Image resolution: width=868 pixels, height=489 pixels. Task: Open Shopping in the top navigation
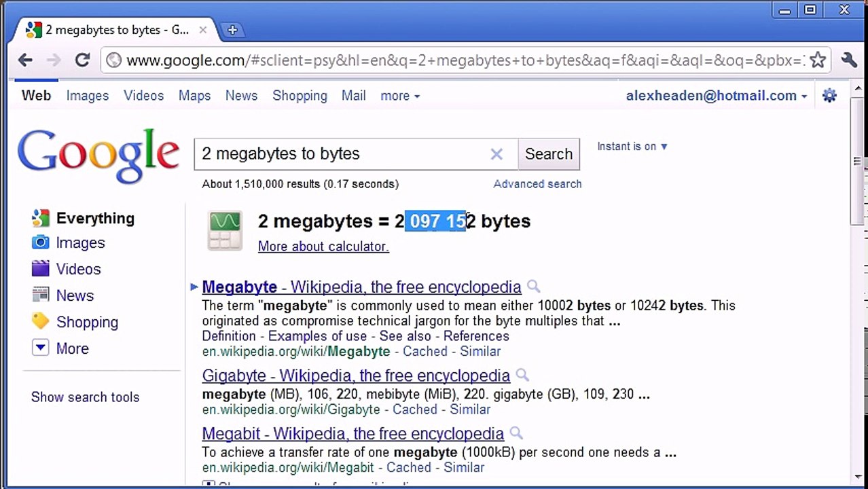pyautogui.click(x=300, y=96)
